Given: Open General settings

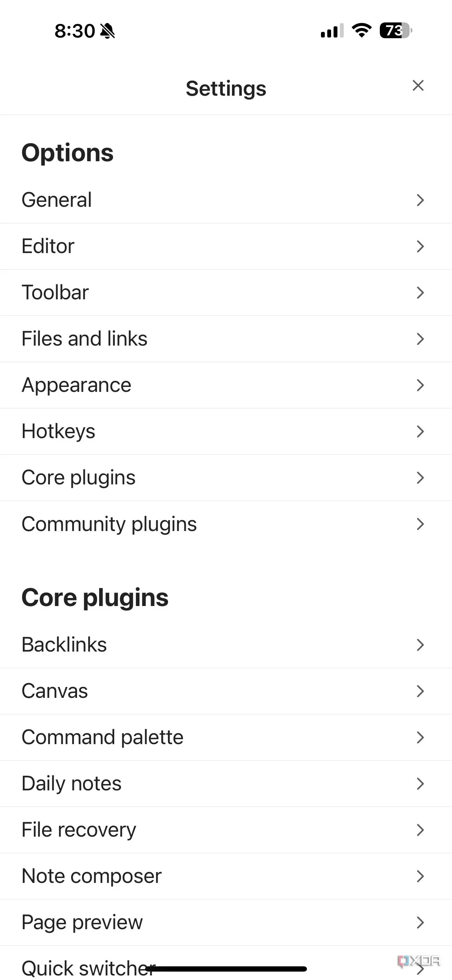Looking at the screenshot, I should [57, 200].
